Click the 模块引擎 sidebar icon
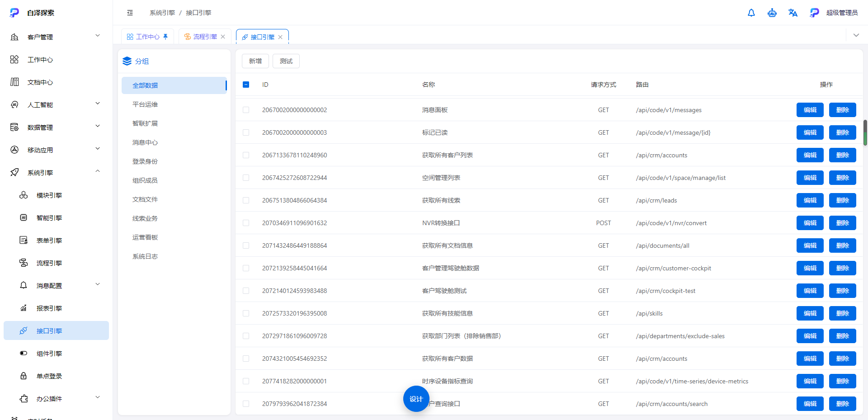The width and height of the screenshot is (868, 420). pyautogui.click(x=24, y=195)
